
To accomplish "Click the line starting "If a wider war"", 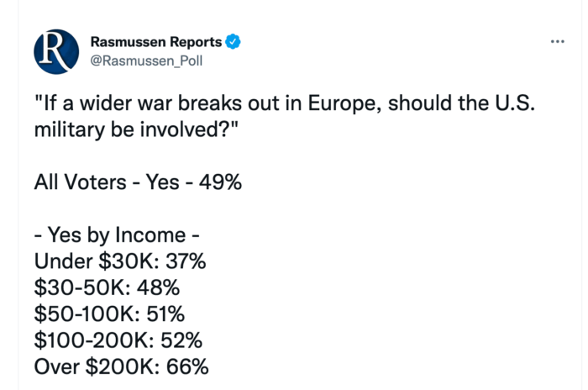I will click(x=285, y=103).
